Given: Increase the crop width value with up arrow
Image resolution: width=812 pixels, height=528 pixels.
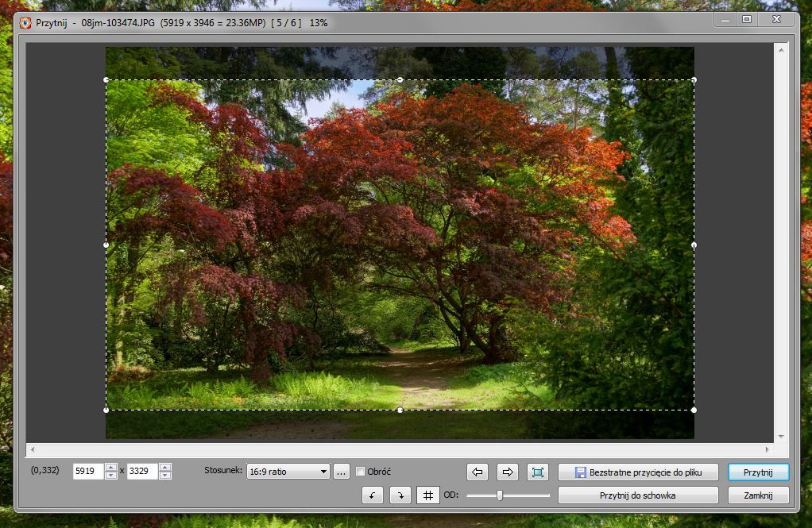Looking at the screenshot, I should 111,468.
